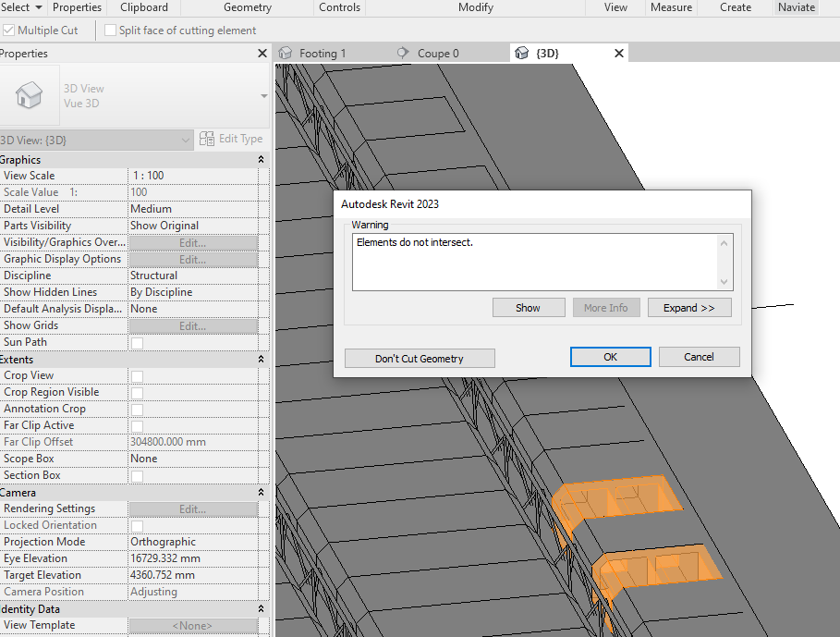Collapse the Graphics section chevron
840x637 pixels.
[x=261, y=159]
